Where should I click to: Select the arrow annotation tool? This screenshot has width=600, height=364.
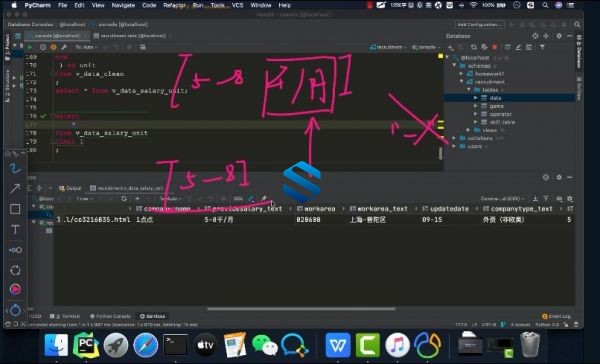[x=15, y=188]
